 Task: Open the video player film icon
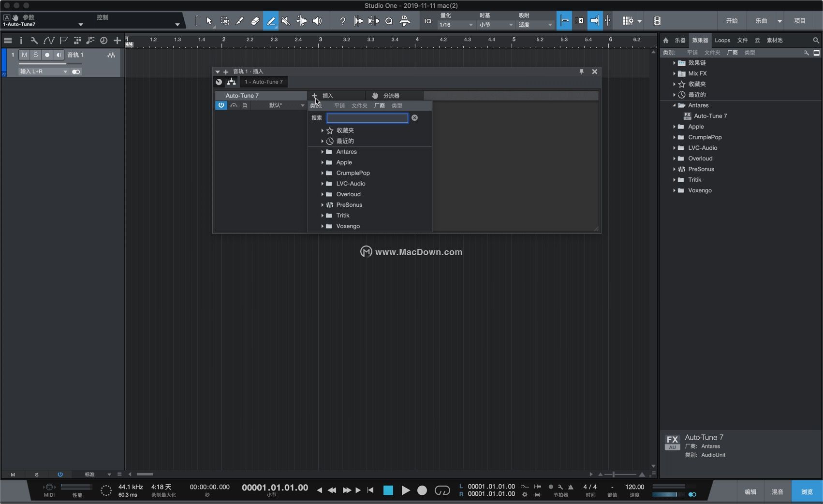pos(657,21)
